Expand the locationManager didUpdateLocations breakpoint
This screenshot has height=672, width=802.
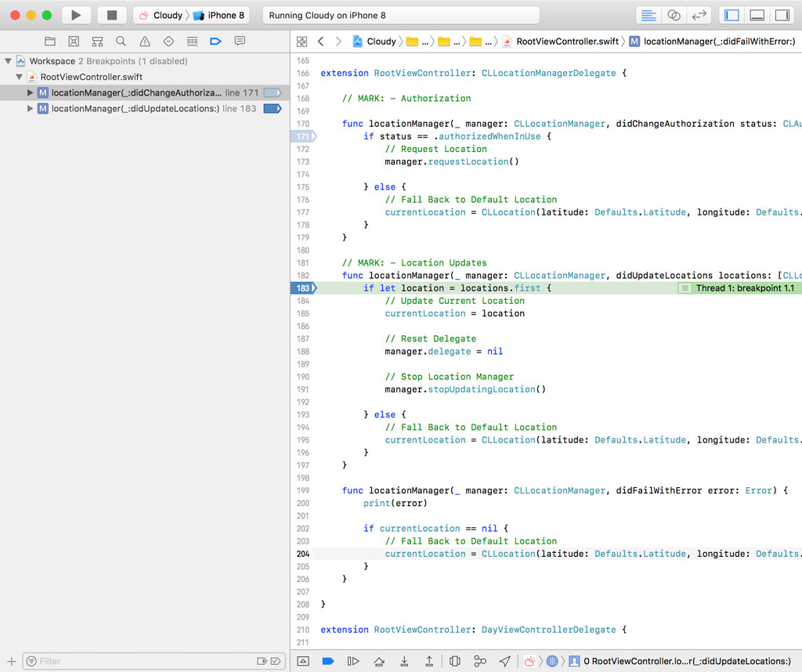[31, 109]
